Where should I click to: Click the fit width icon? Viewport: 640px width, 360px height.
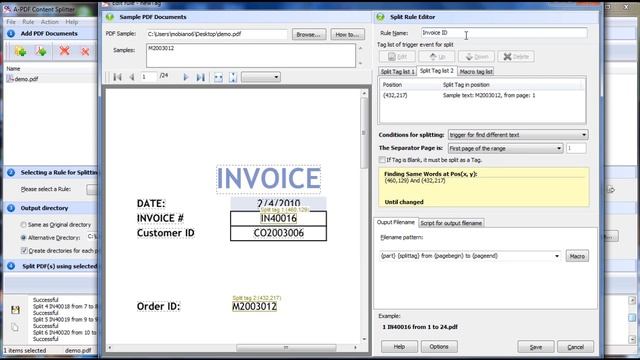(218, 77)
